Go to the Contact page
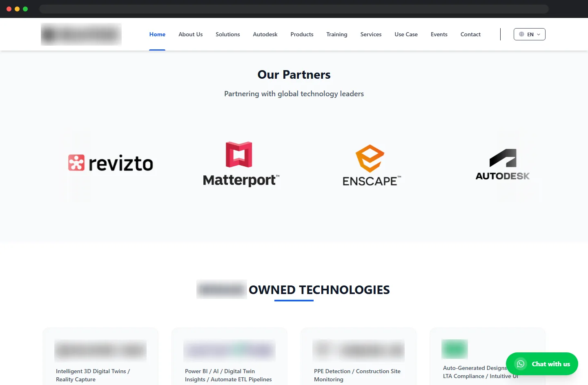Viewport: 588px width, 385px height. [x=470, y=34]
